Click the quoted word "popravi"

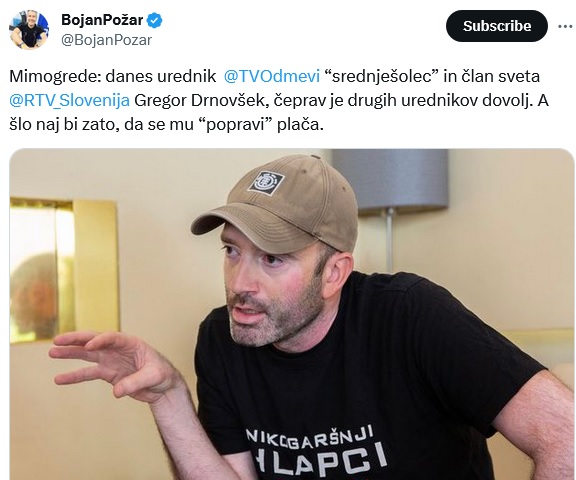coord(235,124)
